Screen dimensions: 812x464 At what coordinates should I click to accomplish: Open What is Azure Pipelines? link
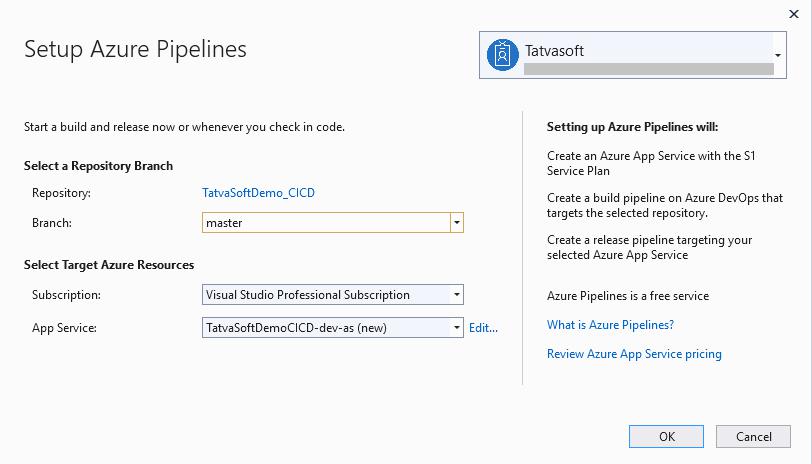click(x=611, y=325)
